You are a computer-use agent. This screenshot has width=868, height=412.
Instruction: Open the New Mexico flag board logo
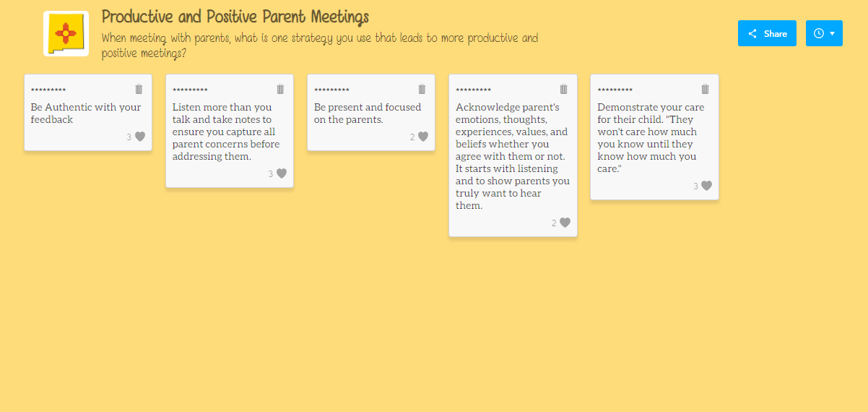coord(66,33)
